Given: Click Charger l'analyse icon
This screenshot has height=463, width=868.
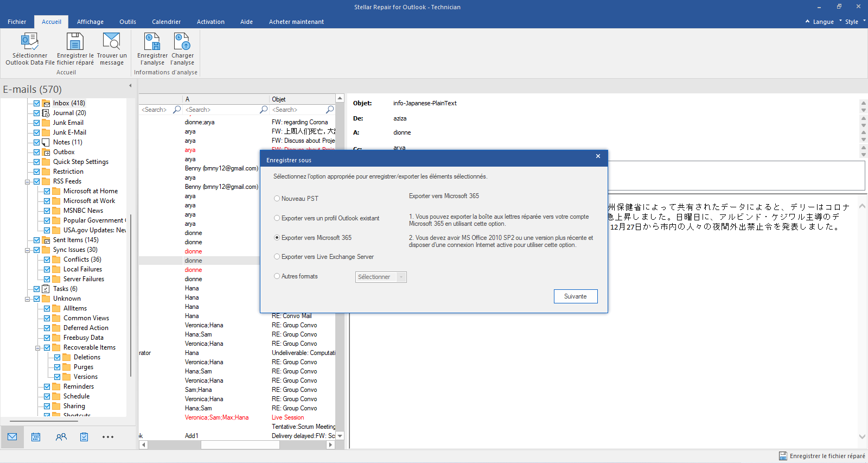Looking at the screenshot, I should click(x=182, y=41).
